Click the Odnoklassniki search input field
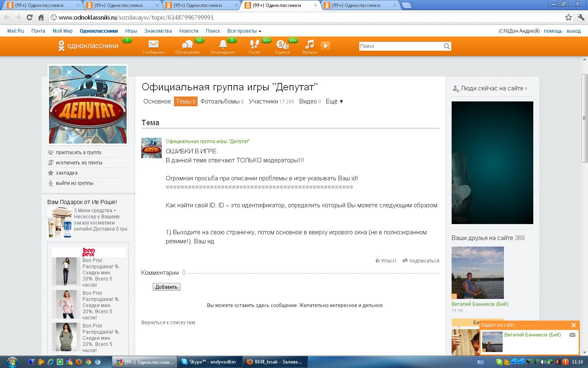Screen dimensions: 588x368 tap(401, 46)
